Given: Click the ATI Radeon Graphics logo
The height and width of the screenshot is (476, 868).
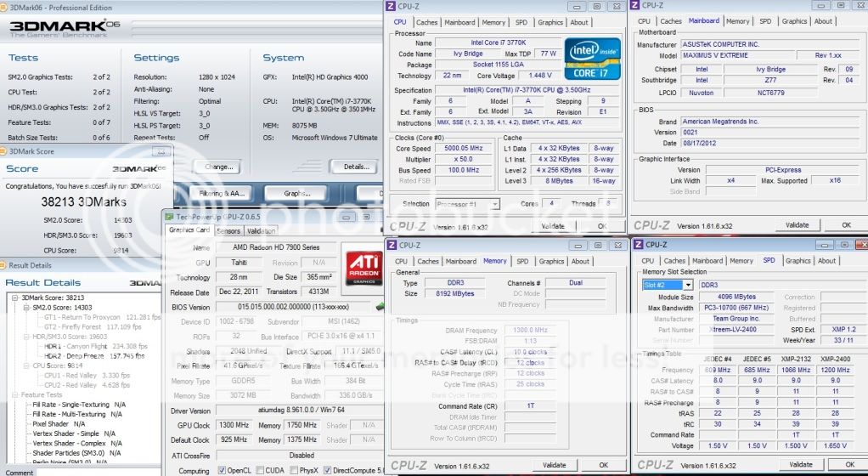Looking at the screenshot, I should click(364, 266).
